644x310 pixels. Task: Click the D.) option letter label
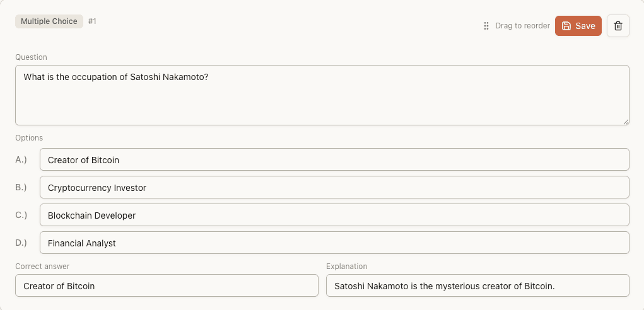pyautogui.click(x=21, y=243)
